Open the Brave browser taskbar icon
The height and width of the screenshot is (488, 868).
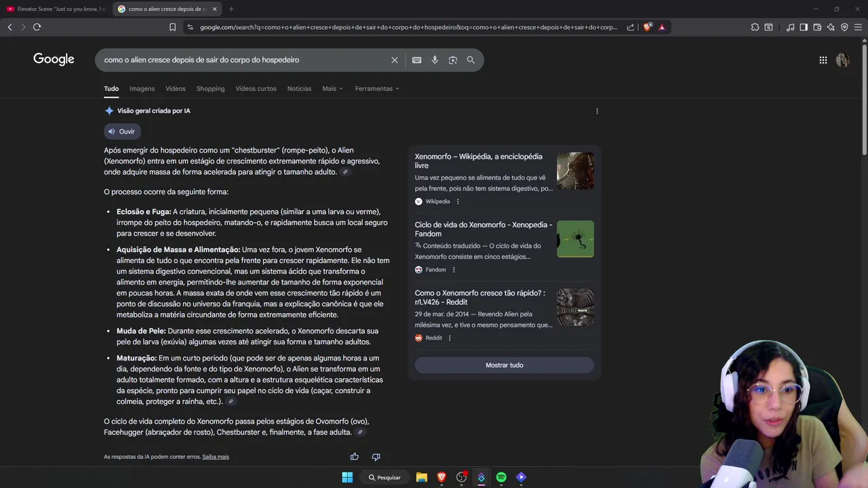click(441, 477)
